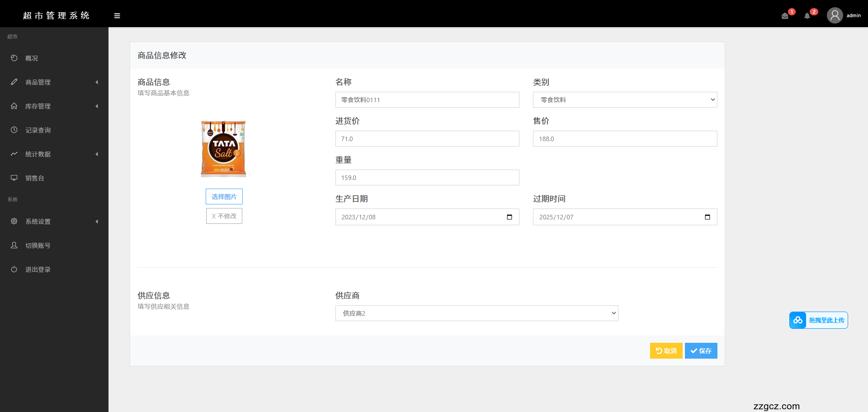Open the notification bell icon
868x412 pixels.
coord(807,16)
